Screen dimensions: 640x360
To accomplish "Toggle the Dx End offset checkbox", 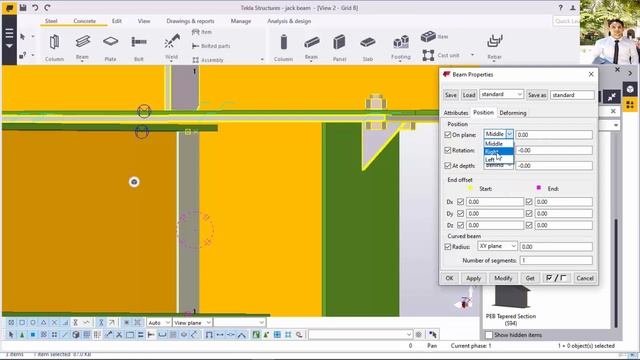I will click(529, 202).
